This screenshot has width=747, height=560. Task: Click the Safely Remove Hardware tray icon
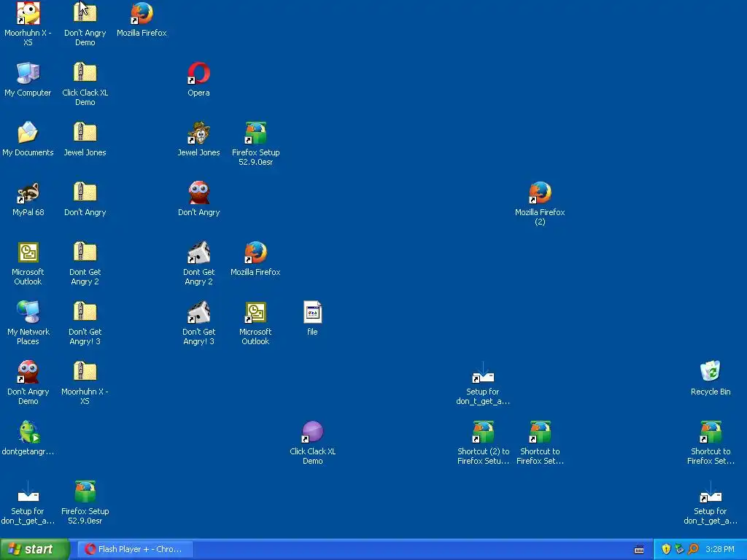click(x=680, y=549)
